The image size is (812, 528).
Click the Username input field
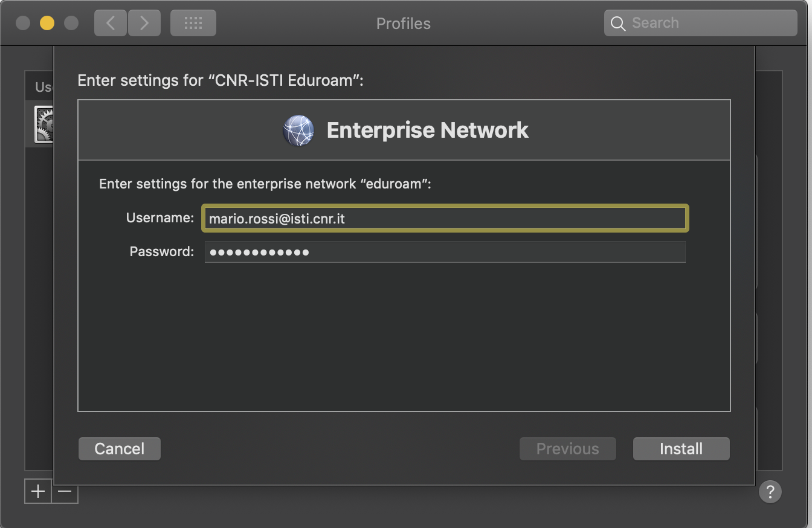click(x=445, y=219)
